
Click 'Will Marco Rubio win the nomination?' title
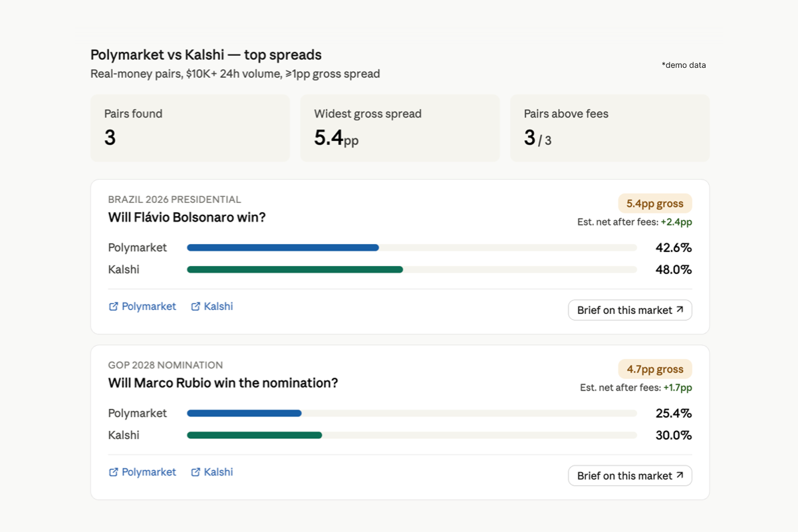223,383
